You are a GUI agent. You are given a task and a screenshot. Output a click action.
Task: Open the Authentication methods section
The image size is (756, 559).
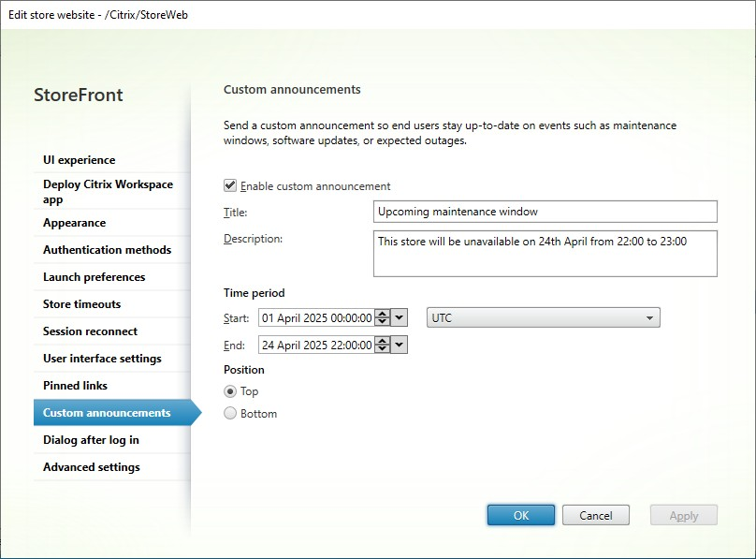point(107,249)
